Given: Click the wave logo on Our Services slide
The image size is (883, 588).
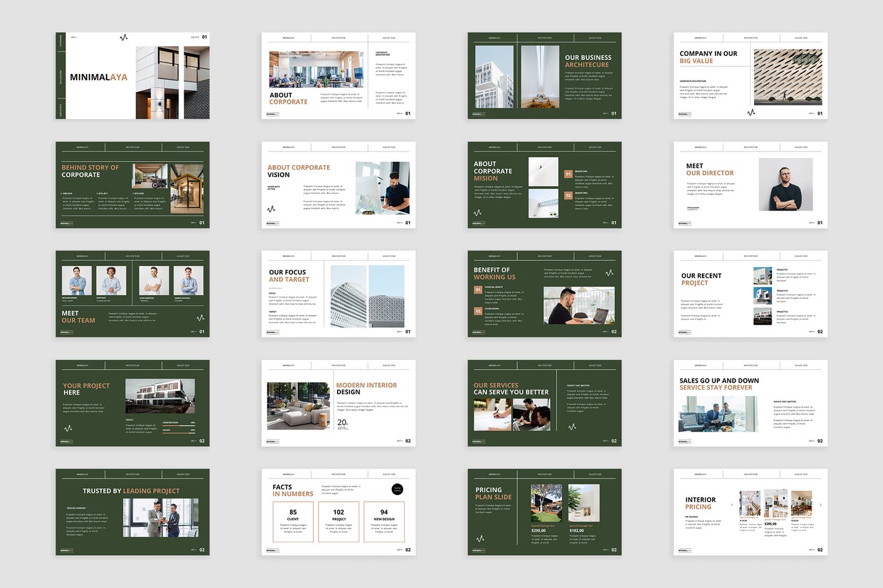Looking at the screenshot, I should click(x=572, y=427).
